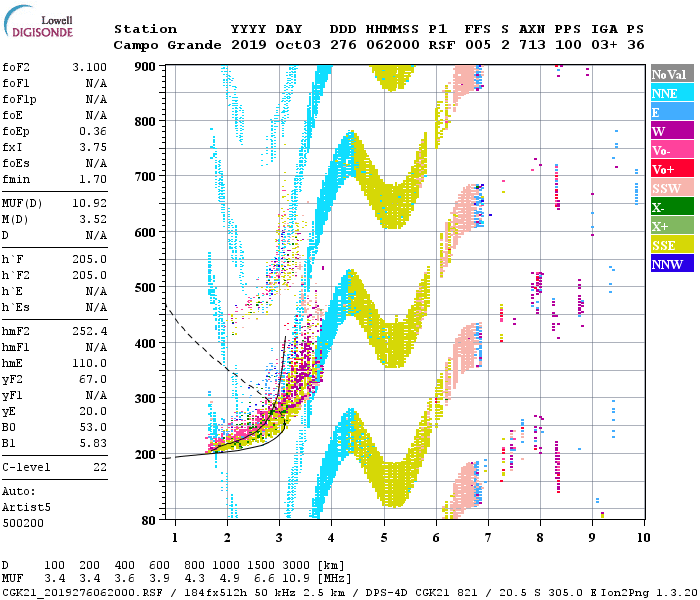The height and width of the screenshot is (600, 700).
Task: Select the SSW salmon legend swatch
Action: pyautogui.click(x=672, y=188)
